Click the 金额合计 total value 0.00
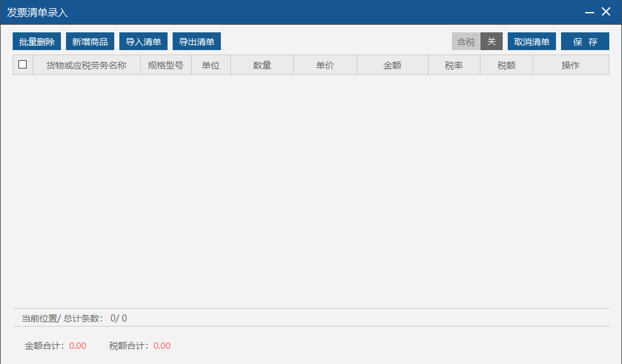622x364 pixels. point(77,346)
